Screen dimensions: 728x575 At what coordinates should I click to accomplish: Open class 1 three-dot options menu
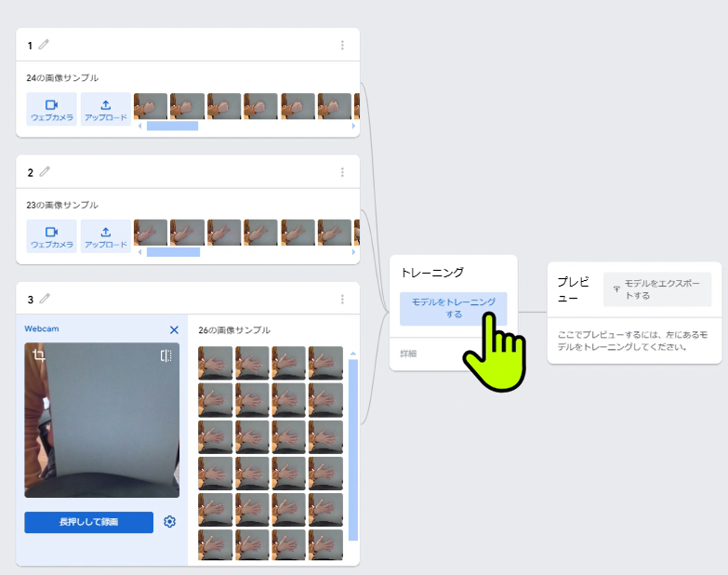tap(342, 45)
